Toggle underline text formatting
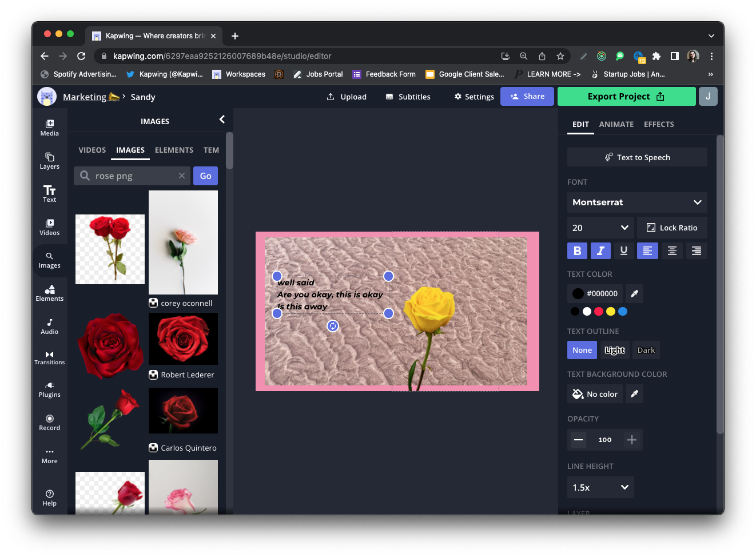This screenshot has height=557, width=756. pyautogui.click(x=624, y=250)
